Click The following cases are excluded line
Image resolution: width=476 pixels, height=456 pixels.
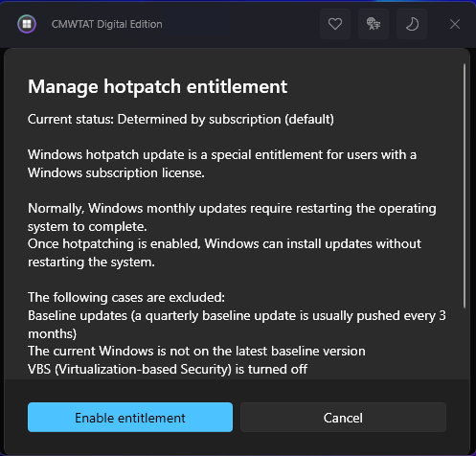point(126,297)
